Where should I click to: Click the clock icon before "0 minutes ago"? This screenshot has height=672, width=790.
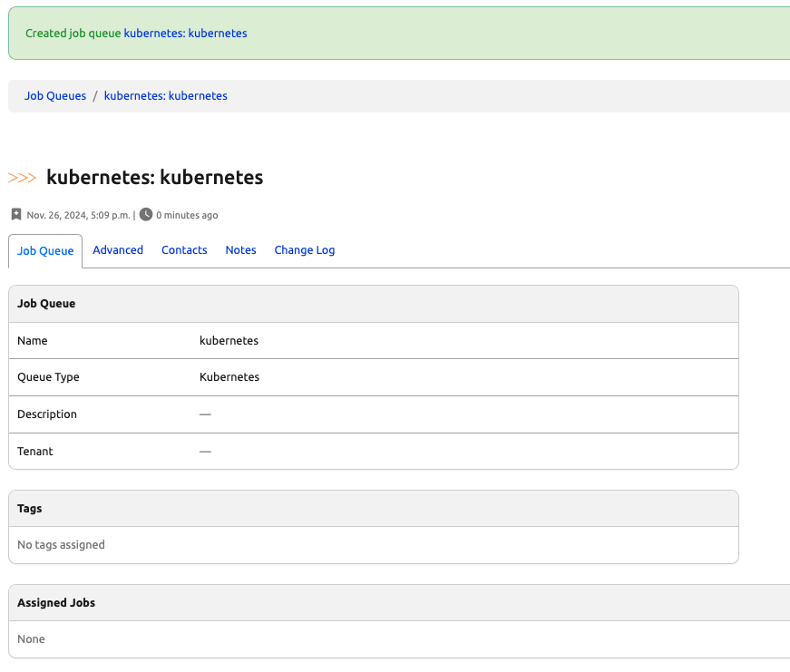(x=146, y=215)
